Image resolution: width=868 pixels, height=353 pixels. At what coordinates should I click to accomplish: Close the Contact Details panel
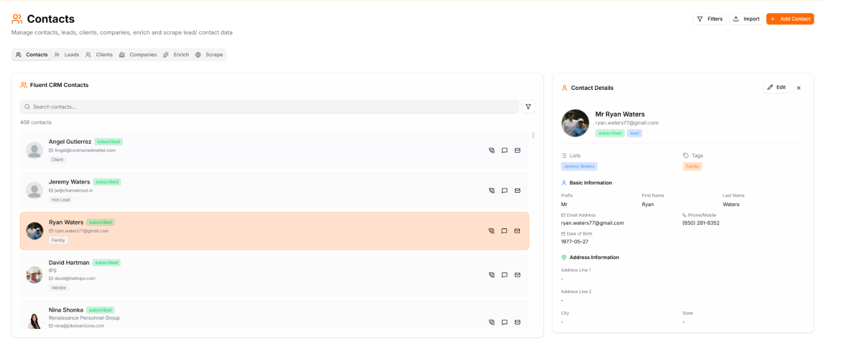click(799, 88)
